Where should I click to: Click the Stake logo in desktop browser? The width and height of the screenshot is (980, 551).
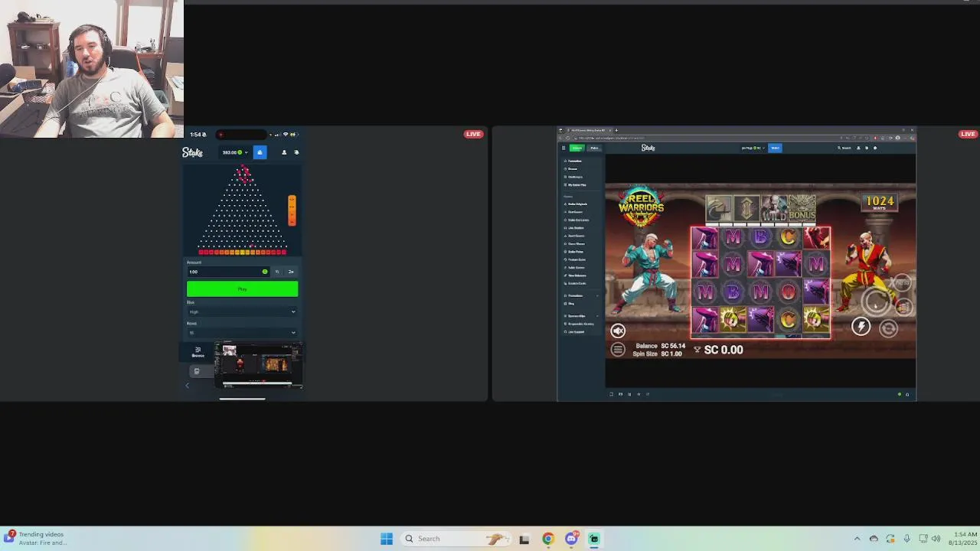[648, 148]
